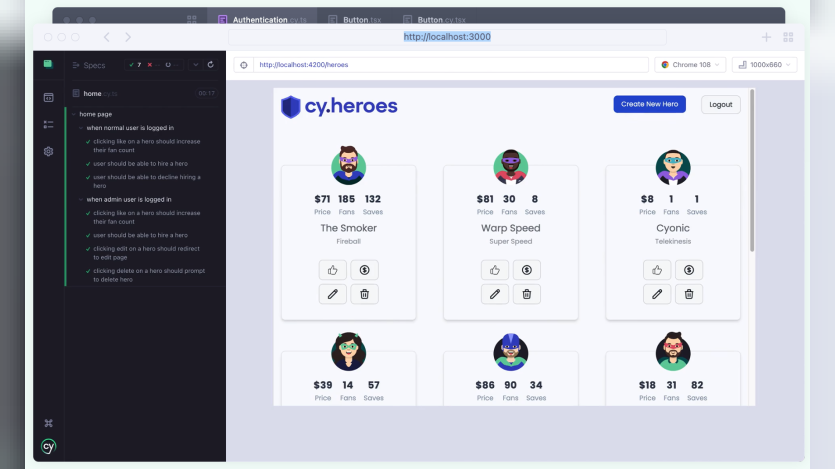This screenshot has height=469, width=835.
Task: Click 132 saves count
Action: point(373,199)
